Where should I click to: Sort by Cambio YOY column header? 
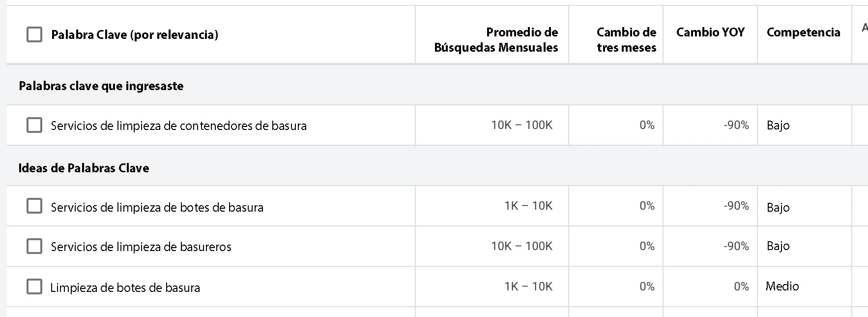(710, 32)
